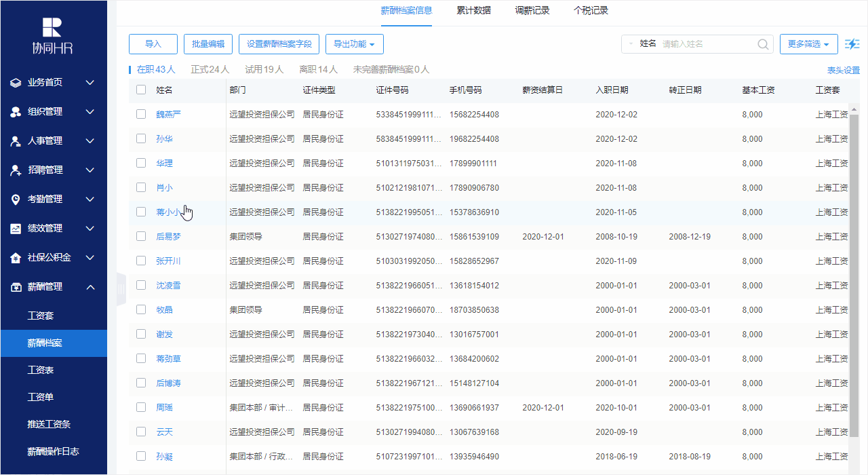Tick the checkbox for 肖小
The width and height of the screenshot is (868, 475).
(141, 187)
